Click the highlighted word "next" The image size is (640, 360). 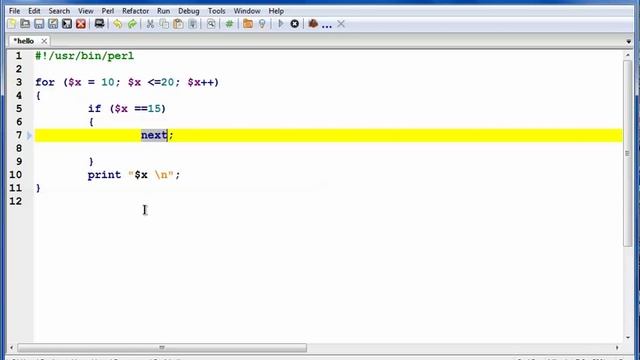pos(154,135)
